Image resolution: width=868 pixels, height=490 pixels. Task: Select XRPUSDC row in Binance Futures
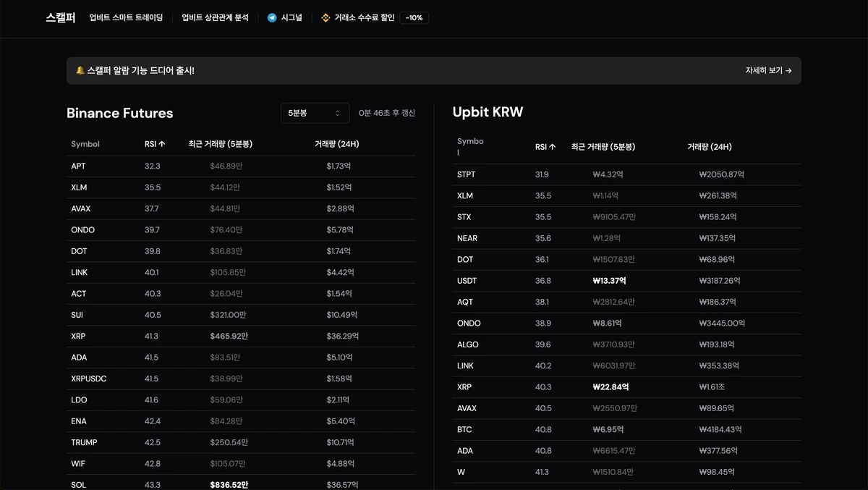click(241, 379)
